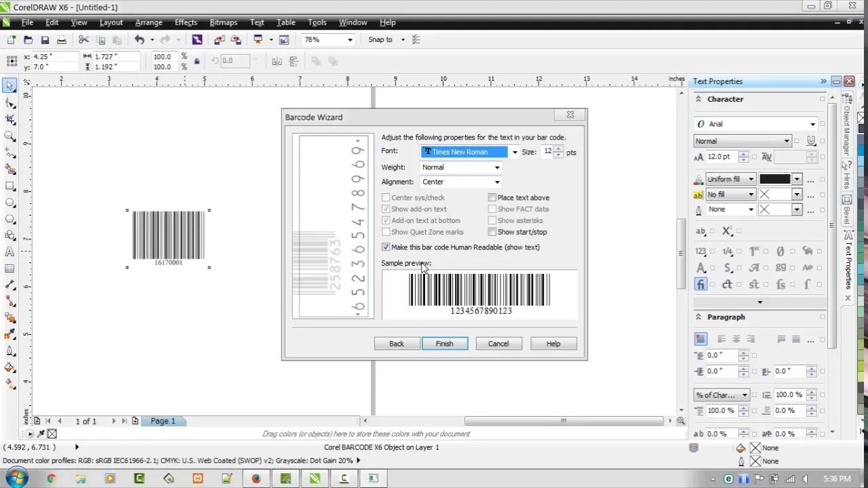This screenshot has height=488, width=868.
Task: Open the Uniform fill type dropdown
Action: tap(751, 180)
